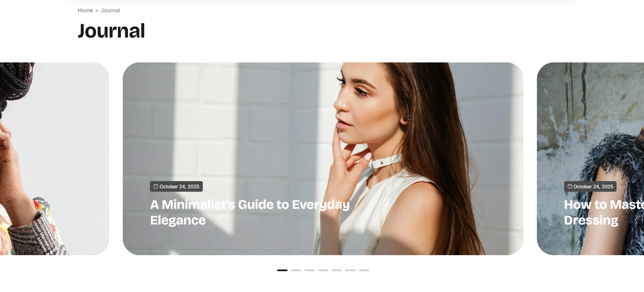This screenshot has width=644, height=292.
Task: Select the first active carousel indicator
Action: click(282, 270)
